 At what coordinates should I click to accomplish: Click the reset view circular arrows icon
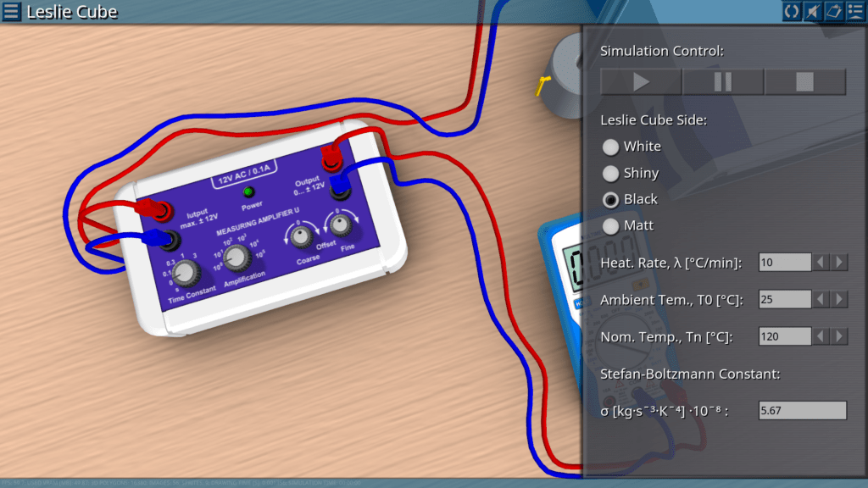(x=792, y=11)
